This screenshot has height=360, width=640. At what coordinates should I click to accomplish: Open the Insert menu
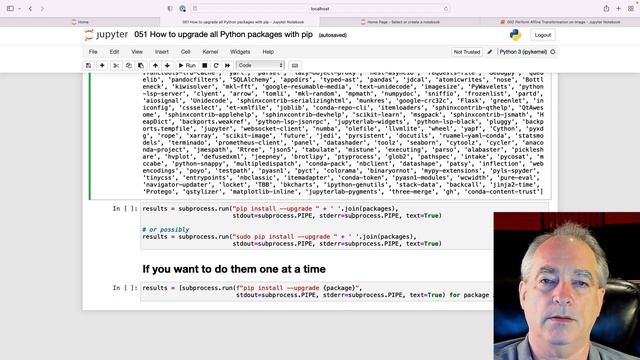pyautogui.click(x=162, y=52)
